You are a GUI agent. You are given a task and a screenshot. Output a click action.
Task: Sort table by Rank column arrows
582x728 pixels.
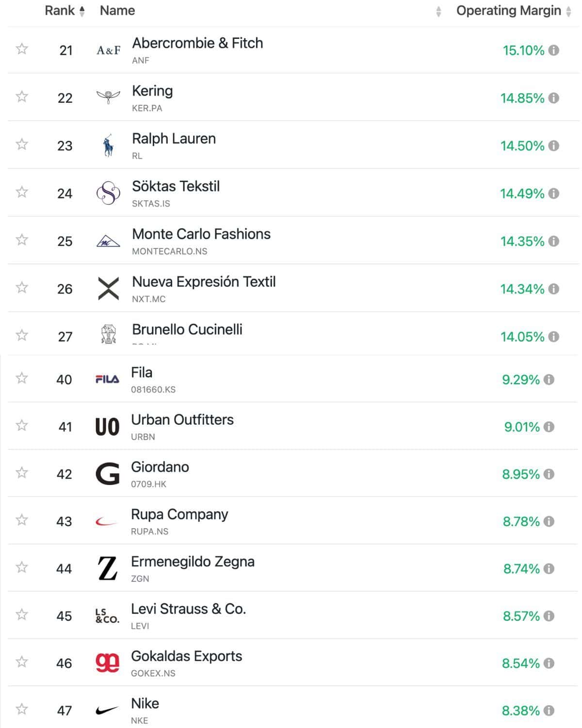coord(82,11)
